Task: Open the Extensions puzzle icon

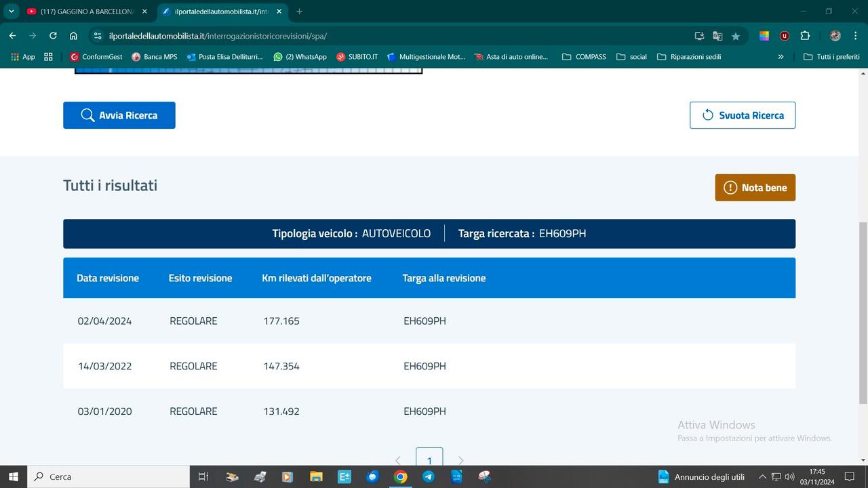Action: coord(805,36)
